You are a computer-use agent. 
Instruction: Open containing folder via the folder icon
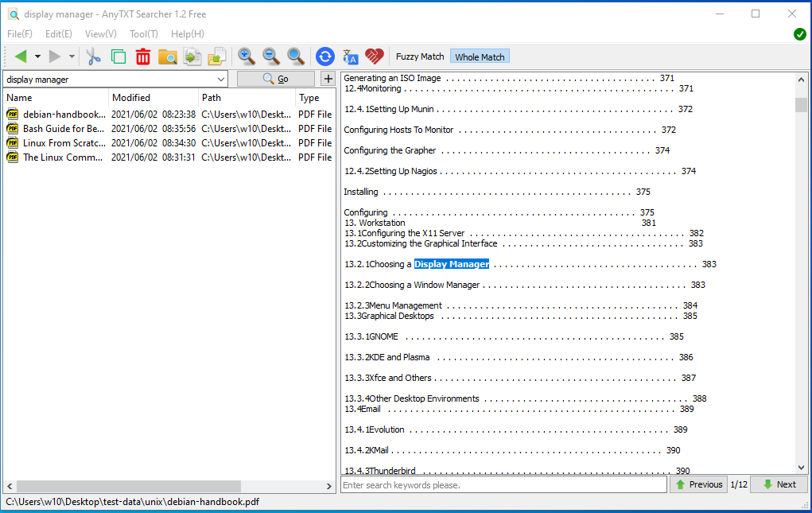[x=167, y=56]
